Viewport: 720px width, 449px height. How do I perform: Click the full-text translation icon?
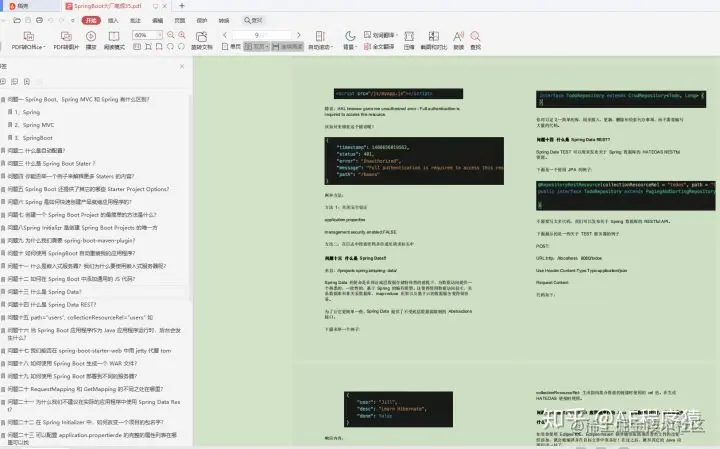[379, 47]
